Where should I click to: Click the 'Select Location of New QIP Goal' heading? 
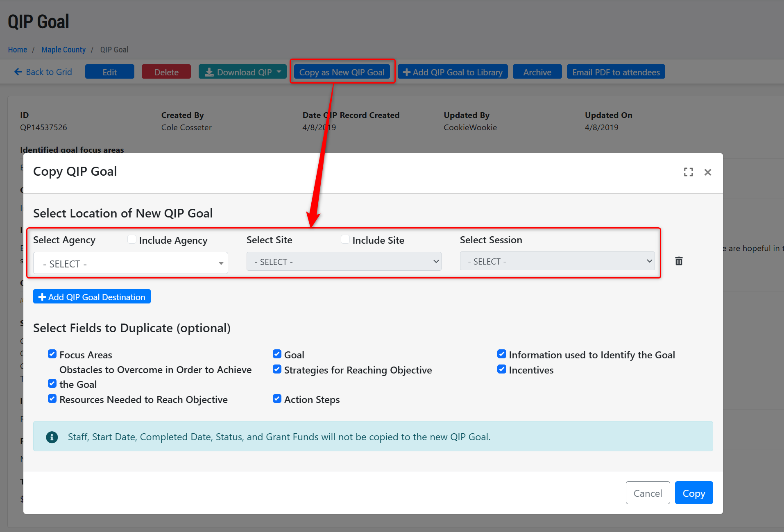click(x=123, y=213)
